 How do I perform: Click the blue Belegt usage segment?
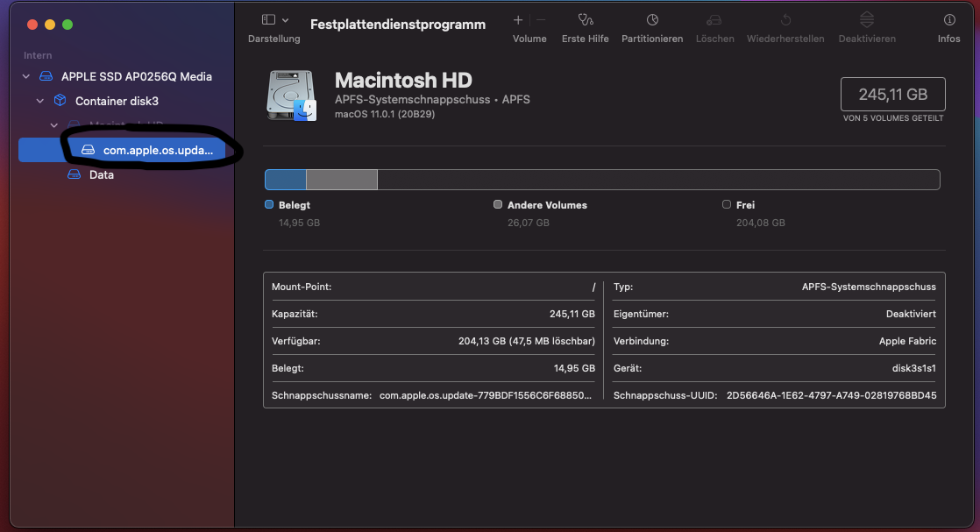286,180
